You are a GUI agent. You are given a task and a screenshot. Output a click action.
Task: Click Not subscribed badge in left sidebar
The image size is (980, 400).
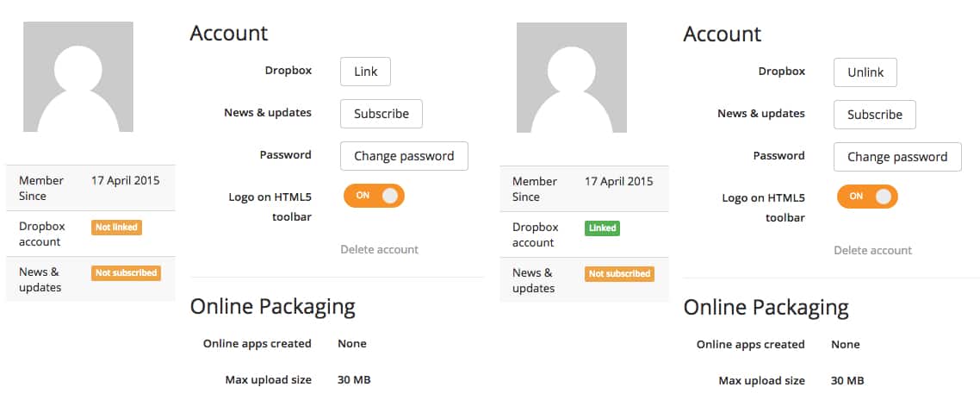[127, 273]
